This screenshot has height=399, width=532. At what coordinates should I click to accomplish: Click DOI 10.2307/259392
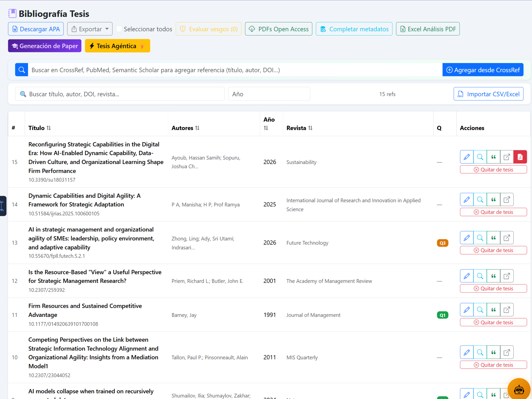pos(47,290)
